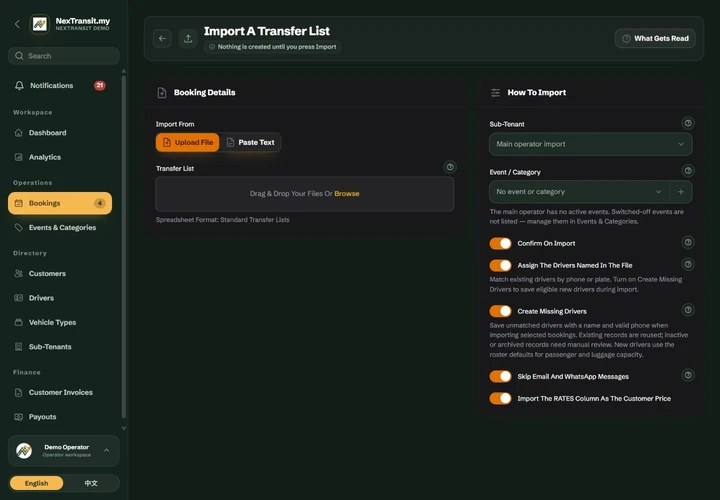Open Dashboard in the sidebar
The height and width of the screenshot is (500, 720).
60,133
